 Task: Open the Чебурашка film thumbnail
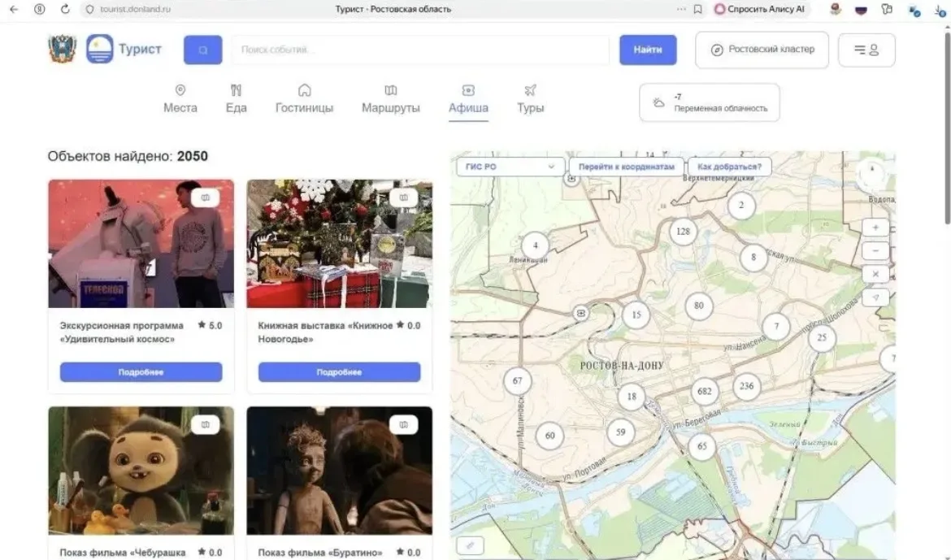(141, 471)
